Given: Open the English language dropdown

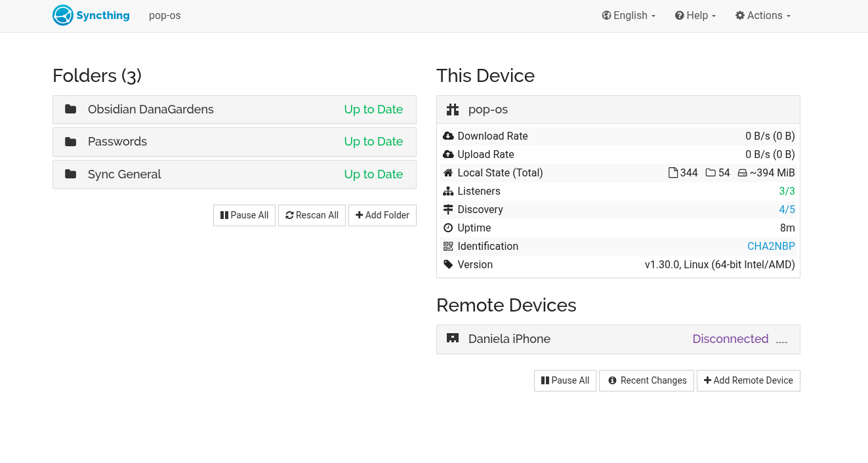Looking at the screenshot, I should (629, 16).
